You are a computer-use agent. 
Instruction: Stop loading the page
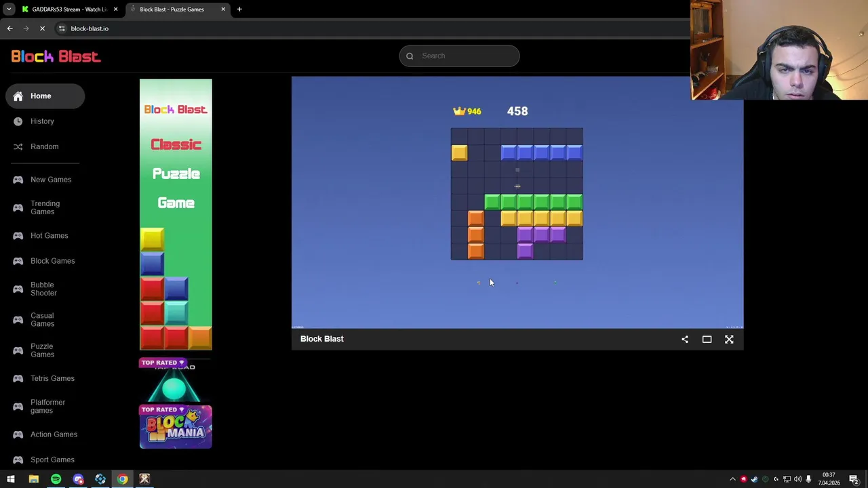tap(42, 28)
